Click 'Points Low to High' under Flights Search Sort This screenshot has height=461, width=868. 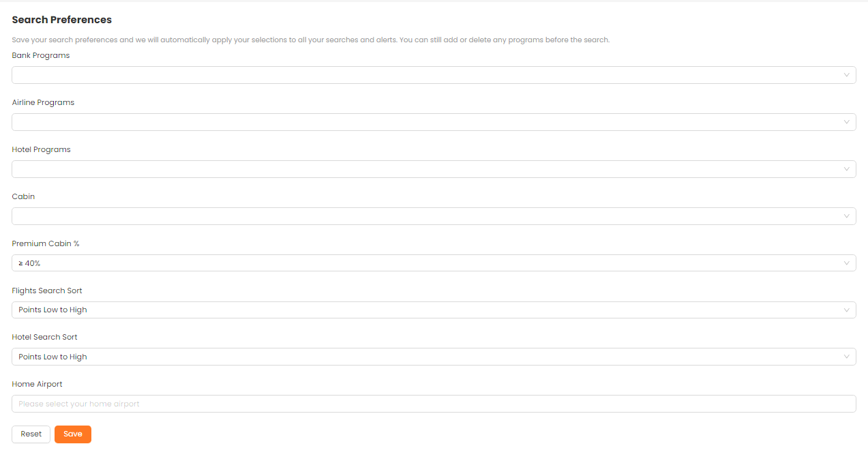(x=53, y=310)
